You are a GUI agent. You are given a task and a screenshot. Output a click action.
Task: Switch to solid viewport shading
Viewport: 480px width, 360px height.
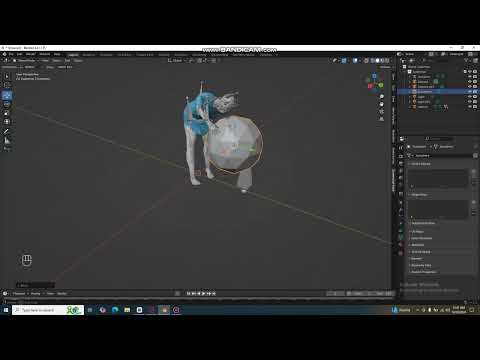377,61
